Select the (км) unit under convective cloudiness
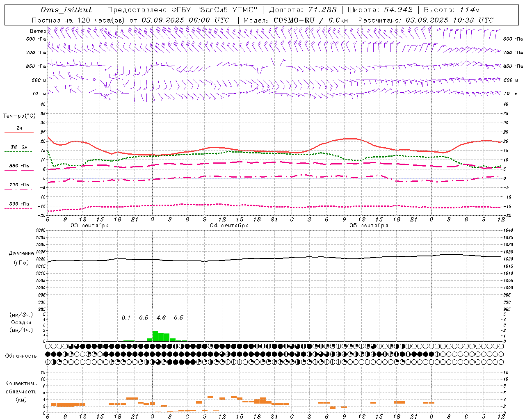 pyautogui.click(x=21, y=399)
